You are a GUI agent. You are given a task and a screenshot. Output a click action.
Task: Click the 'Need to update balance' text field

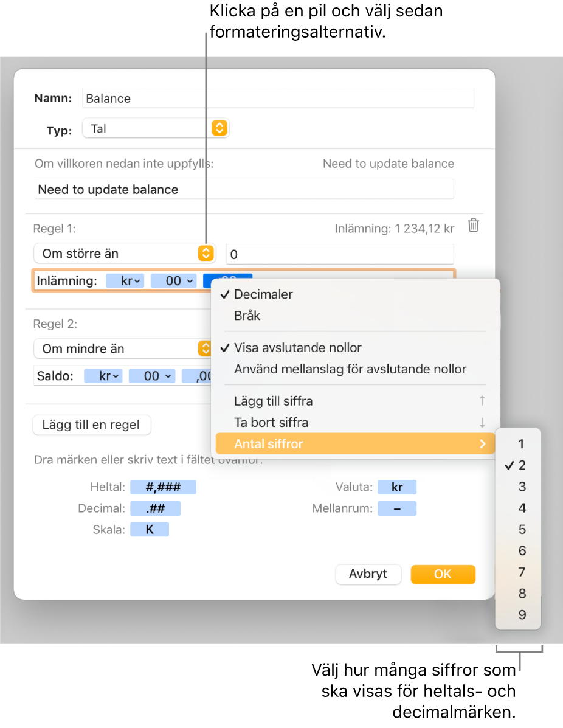pyautogui.click(x=244, y=189)
